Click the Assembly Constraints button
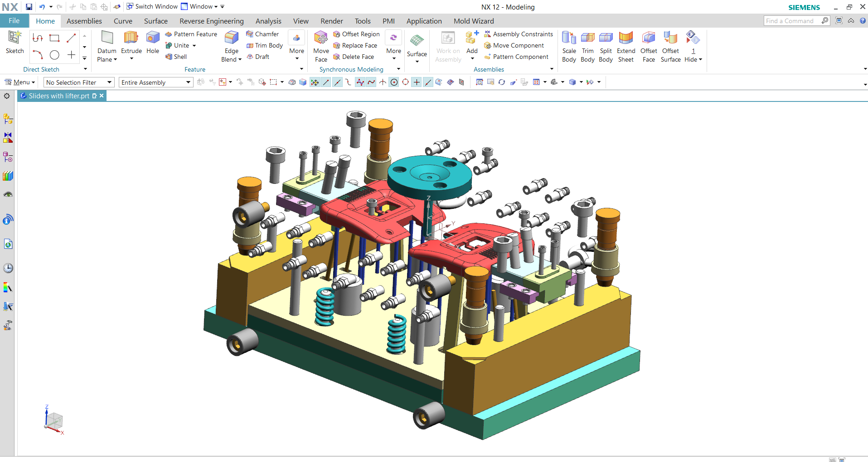 pos(519,34)
